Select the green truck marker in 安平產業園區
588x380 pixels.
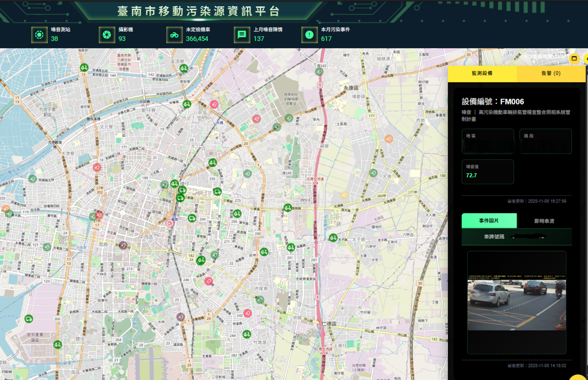coord(29,319)
